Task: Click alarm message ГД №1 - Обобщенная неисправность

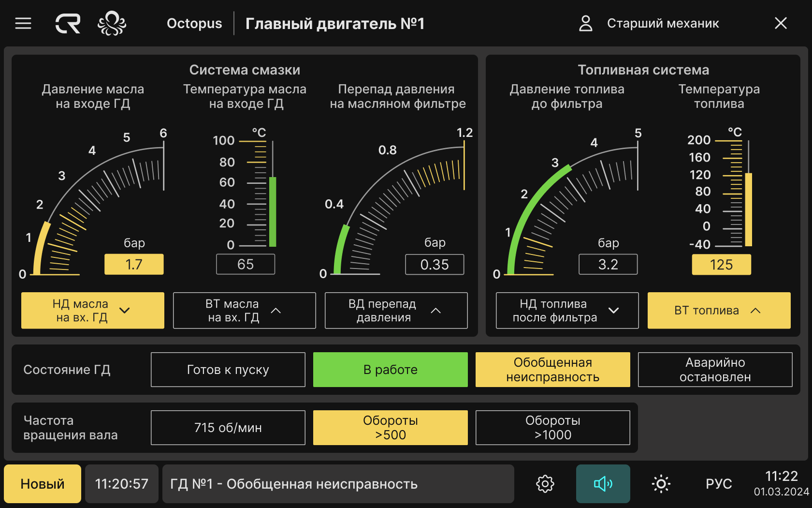Action: 338,484
